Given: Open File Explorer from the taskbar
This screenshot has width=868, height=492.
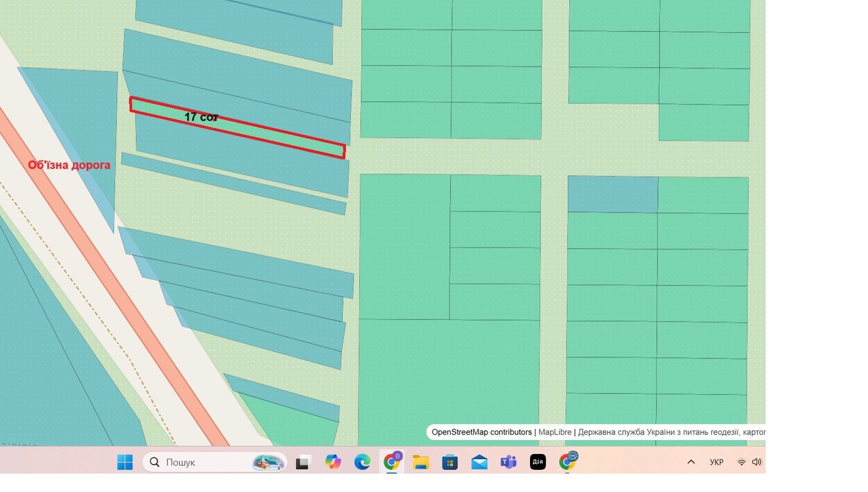Looking at the screenshot, I should point(420,462).
